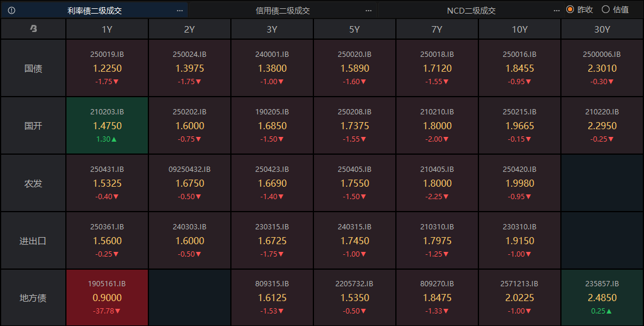This screenshot has height=326, width=644.
Task: Select the 利率债二级成交 tab
Action: click(x=95, y=10)
